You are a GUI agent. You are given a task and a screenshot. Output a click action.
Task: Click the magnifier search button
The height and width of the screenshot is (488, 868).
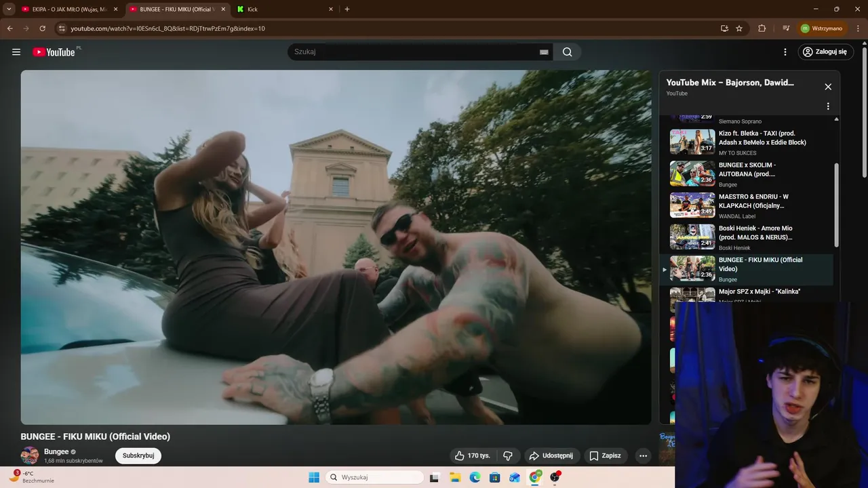pyautogui.click(x=567, y=52)
